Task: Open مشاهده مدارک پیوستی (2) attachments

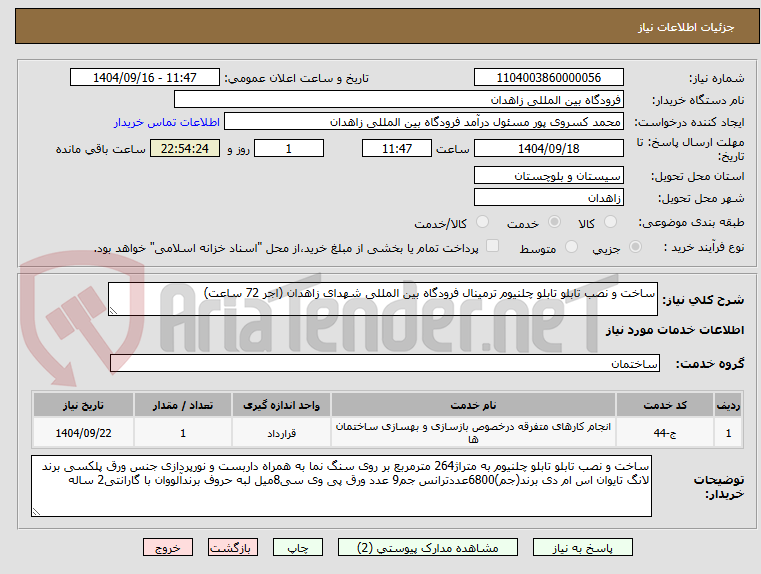Action: point(428,547)
